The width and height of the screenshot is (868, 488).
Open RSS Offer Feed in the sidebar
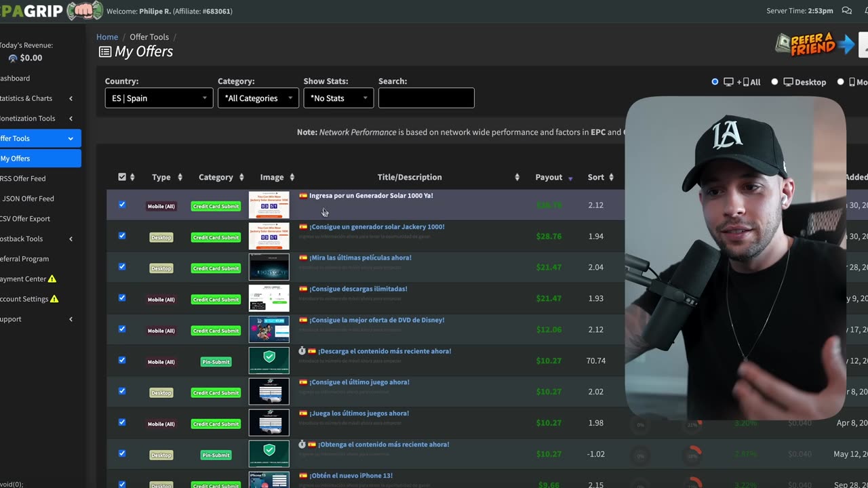(23, 178)
